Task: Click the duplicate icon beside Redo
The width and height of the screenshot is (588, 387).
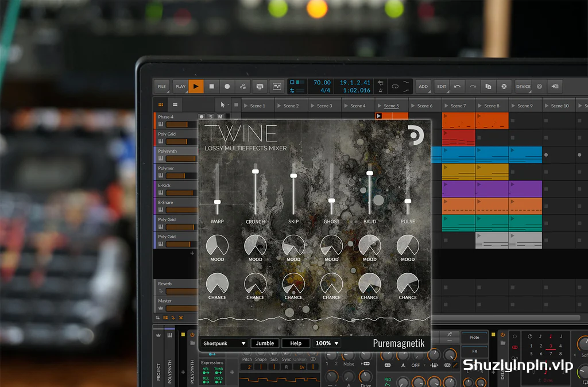Action: click(488, 86)
